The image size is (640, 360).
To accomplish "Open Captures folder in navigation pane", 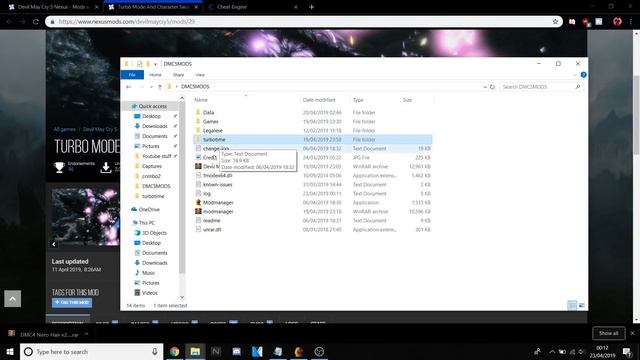I will point(152,166).
